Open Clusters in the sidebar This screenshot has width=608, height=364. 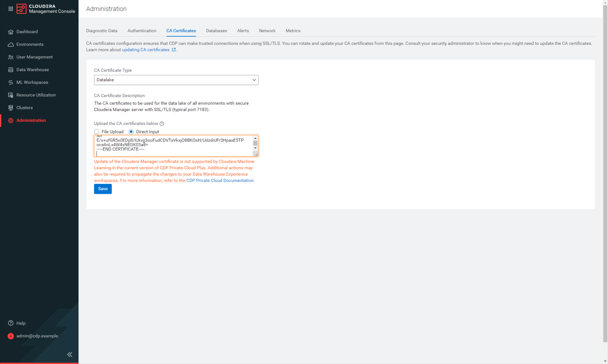click(x=24, y=108)
